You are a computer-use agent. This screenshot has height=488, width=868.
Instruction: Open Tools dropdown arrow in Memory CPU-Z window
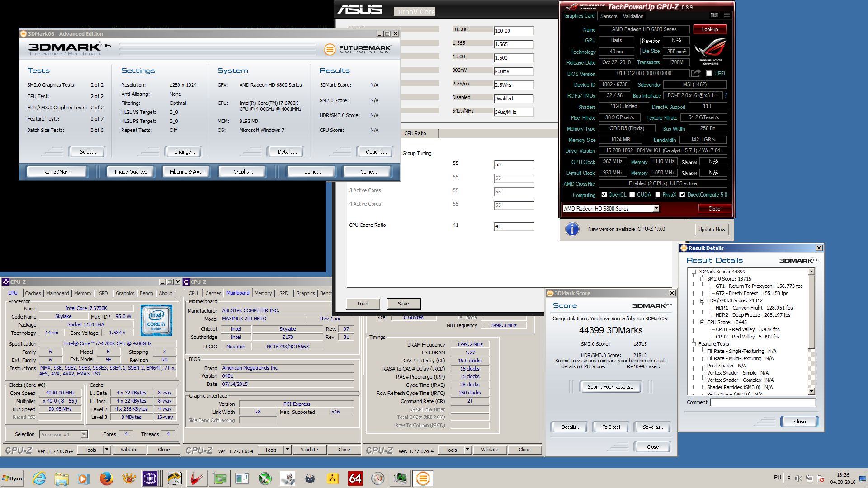[x=467, y=450]
